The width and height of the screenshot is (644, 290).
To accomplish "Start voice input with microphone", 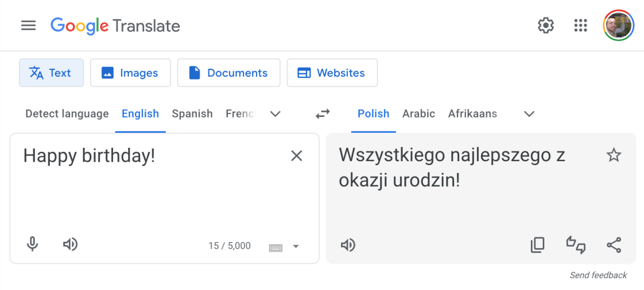I will click(32, 245).
